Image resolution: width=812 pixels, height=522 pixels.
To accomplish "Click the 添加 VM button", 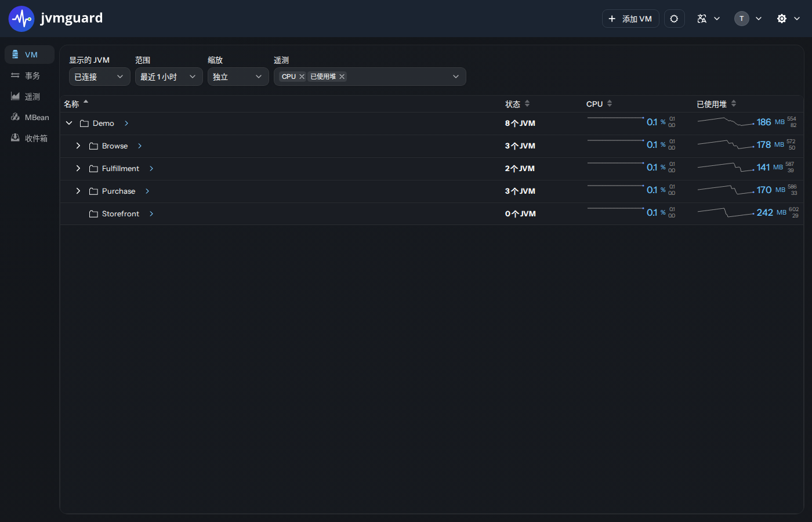I will pos(630,19).
